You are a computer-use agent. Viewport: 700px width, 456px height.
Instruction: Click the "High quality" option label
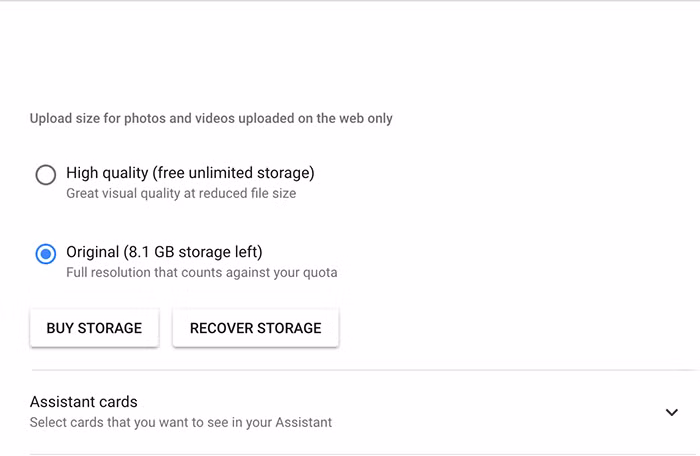coord(107,173)
